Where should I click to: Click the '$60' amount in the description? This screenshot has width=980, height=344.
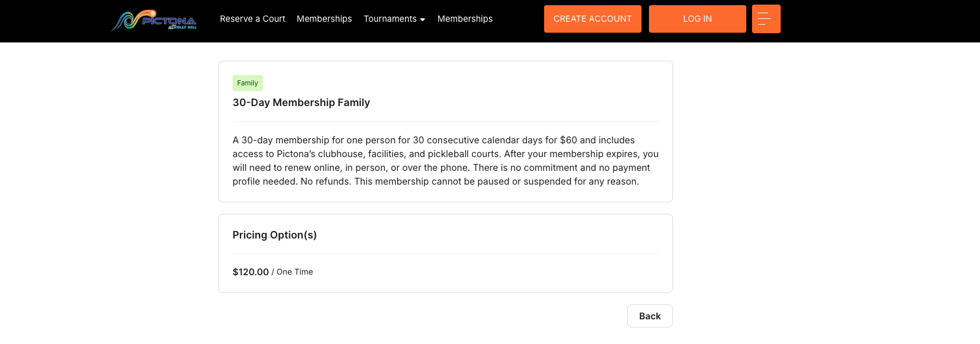click(568, 140)
